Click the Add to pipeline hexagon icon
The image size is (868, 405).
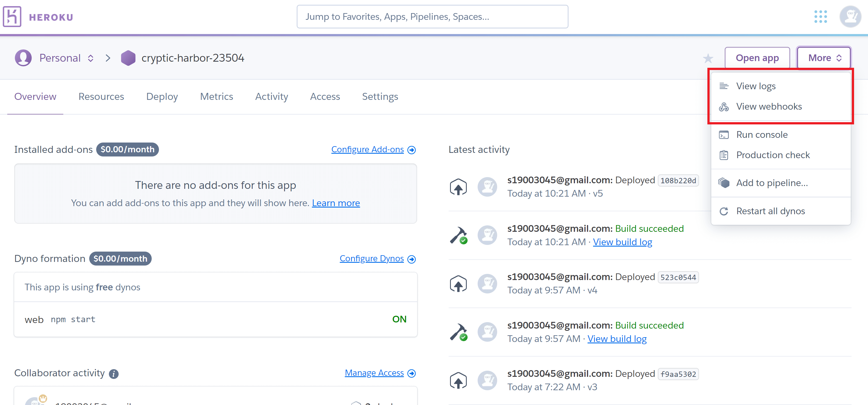[x=724, y=183]
